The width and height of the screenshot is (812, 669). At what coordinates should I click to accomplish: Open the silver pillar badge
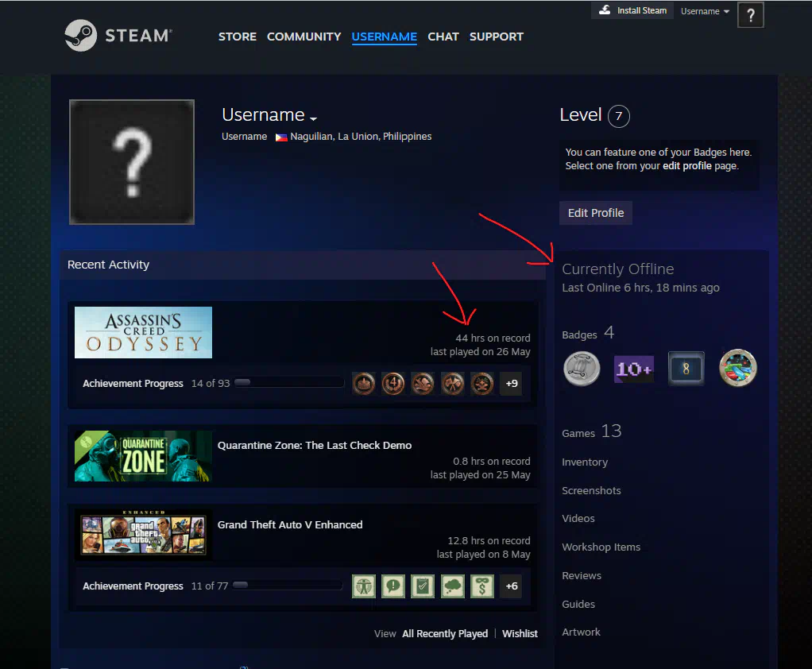pos(582,369)
